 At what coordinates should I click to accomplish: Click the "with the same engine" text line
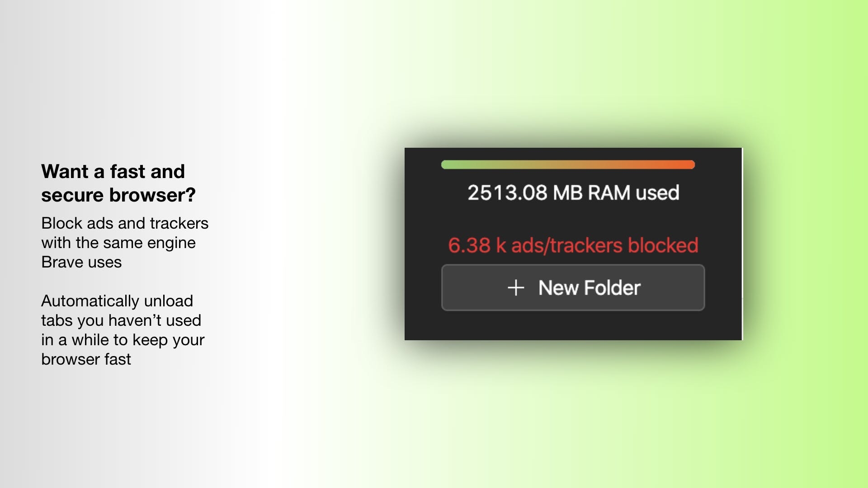coord(118,243)
